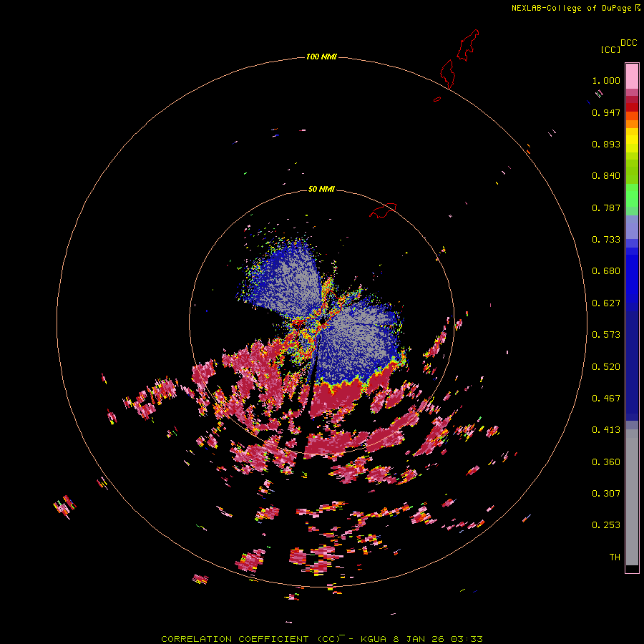Click the 100 NMI range ring label

click(321, 57)
